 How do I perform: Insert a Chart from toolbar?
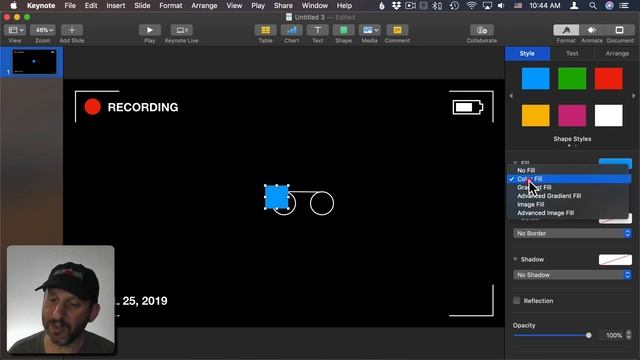point(291,30)
